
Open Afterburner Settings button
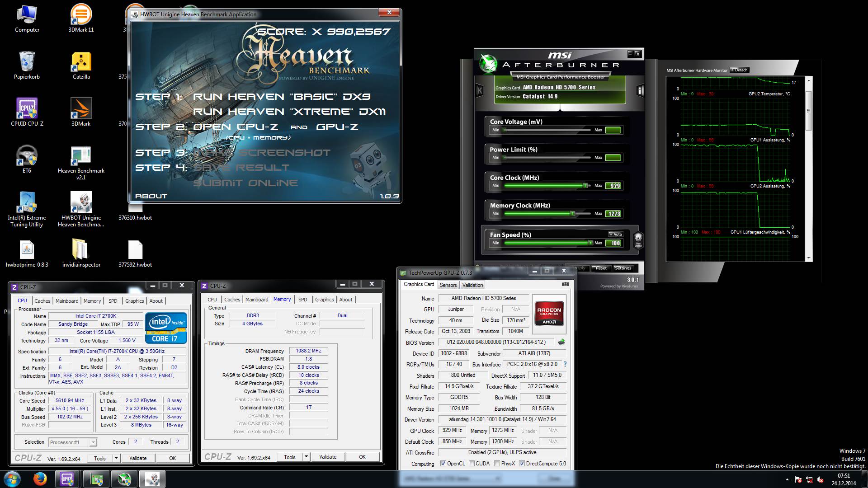(623, 268)
